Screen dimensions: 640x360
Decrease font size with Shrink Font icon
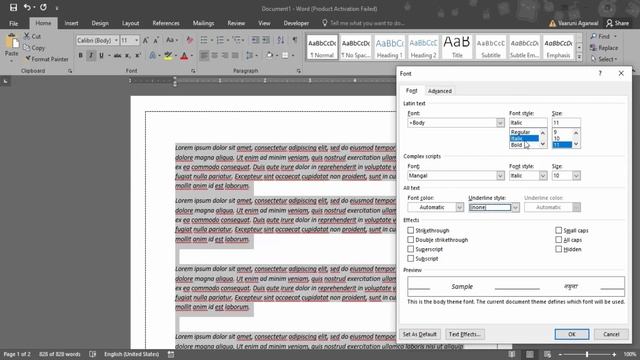[x=156, y=40]
